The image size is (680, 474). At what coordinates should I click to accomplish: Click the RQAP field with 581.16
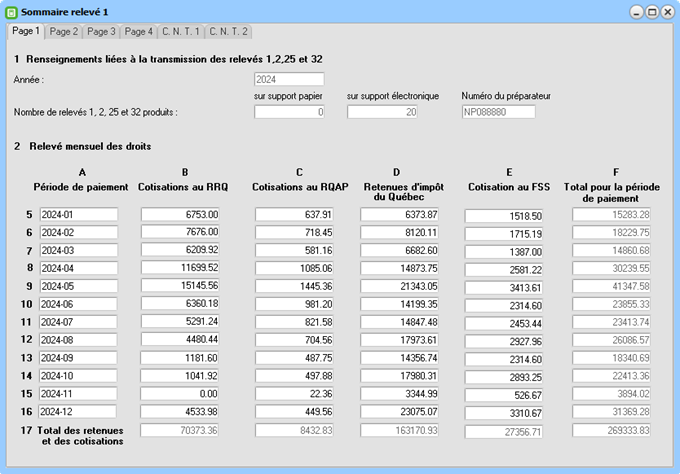point(294,250)
